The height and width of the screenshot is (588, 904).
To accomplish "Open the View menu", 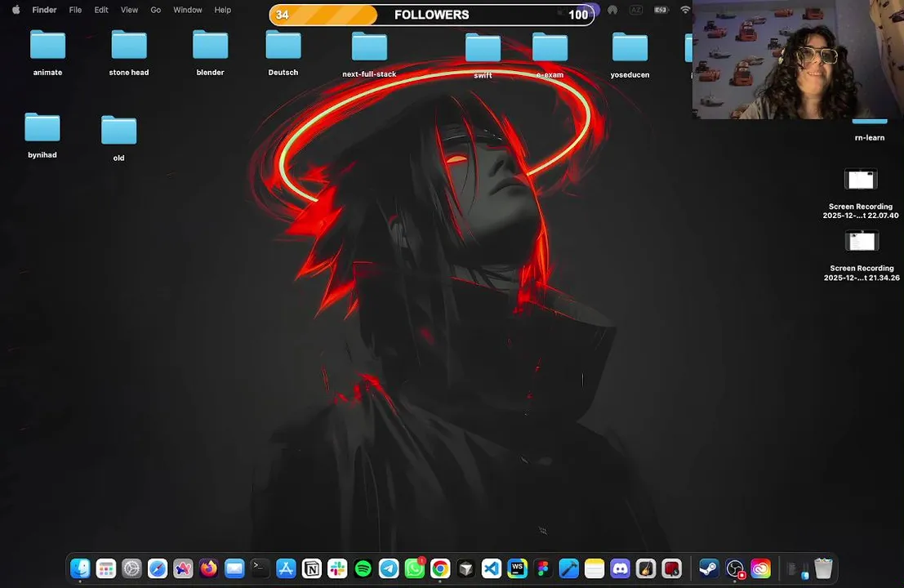I will 129,10.
